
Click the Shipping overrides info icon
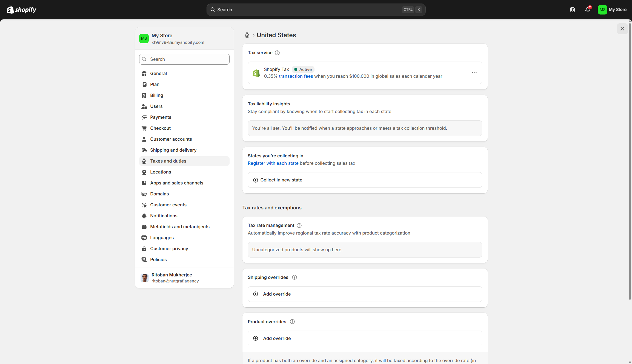pyautogui.click(x=294, y=277)
